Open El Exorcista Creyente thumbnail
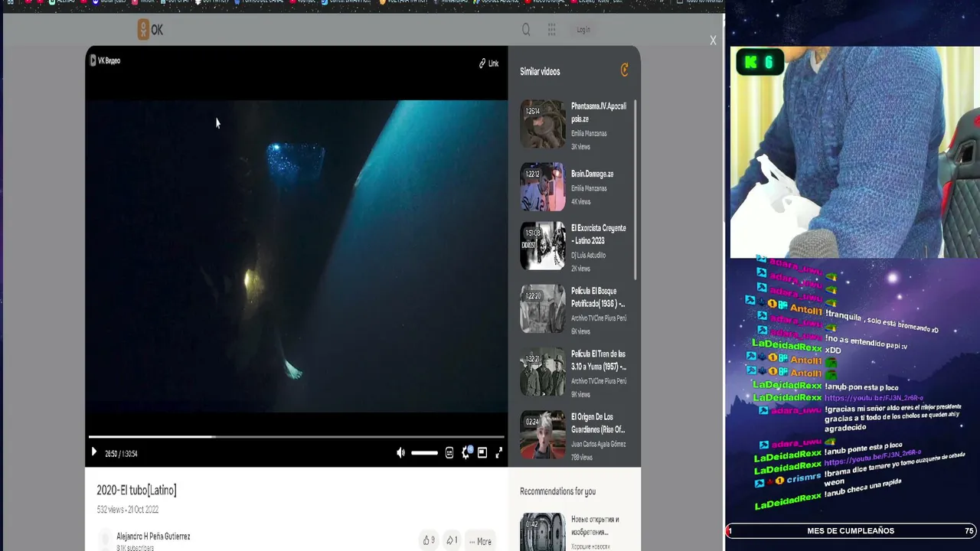The image size is (980, 551). click(x=543, y=246)
